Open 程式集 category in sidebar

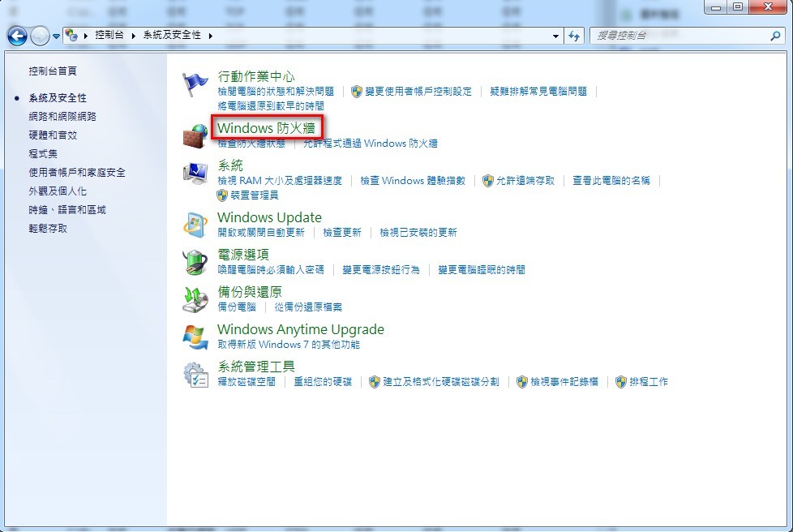(43, 154)
